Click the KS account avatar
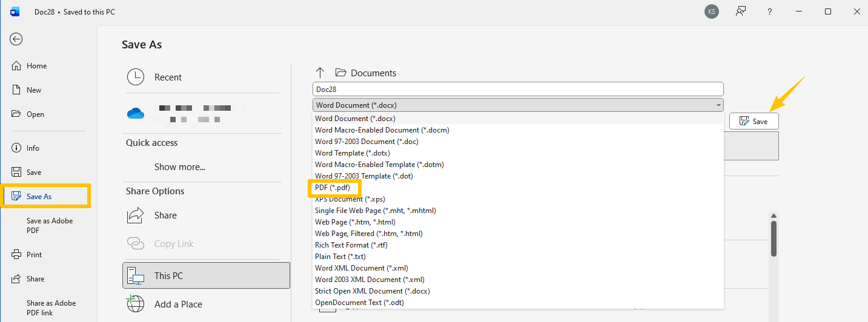Viewport: 868px width, 322px height. (x=712, y=11)
